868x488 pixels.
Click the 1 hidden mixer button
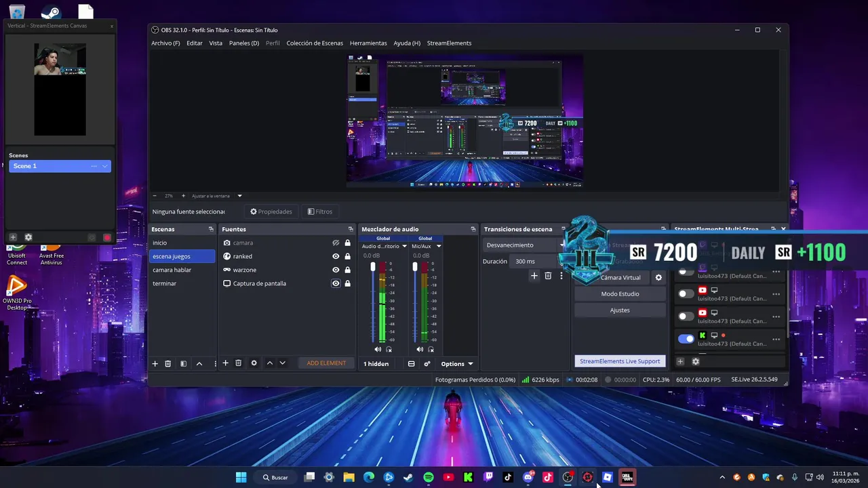(x=376, y=364)
